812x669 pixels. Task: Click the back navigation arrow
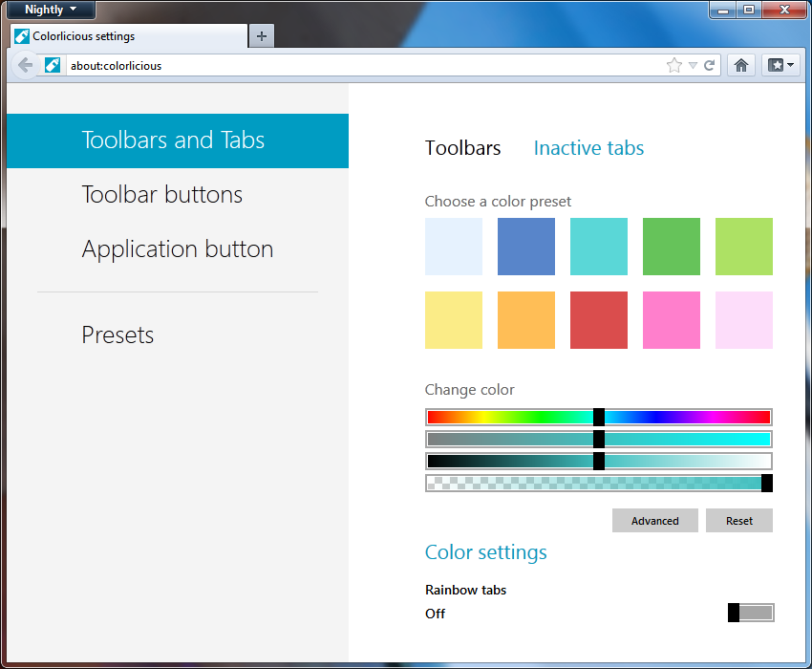click(x=25, y=66)
